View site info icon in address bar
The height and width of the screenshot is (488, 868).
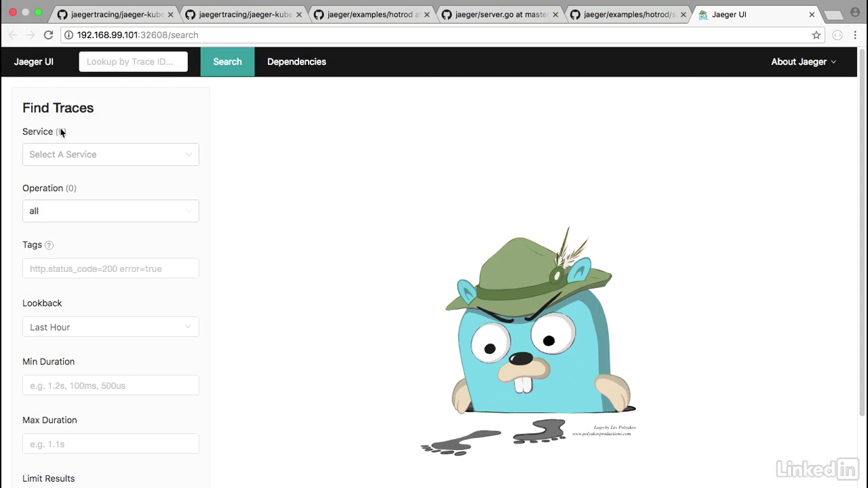coord(68,35)
